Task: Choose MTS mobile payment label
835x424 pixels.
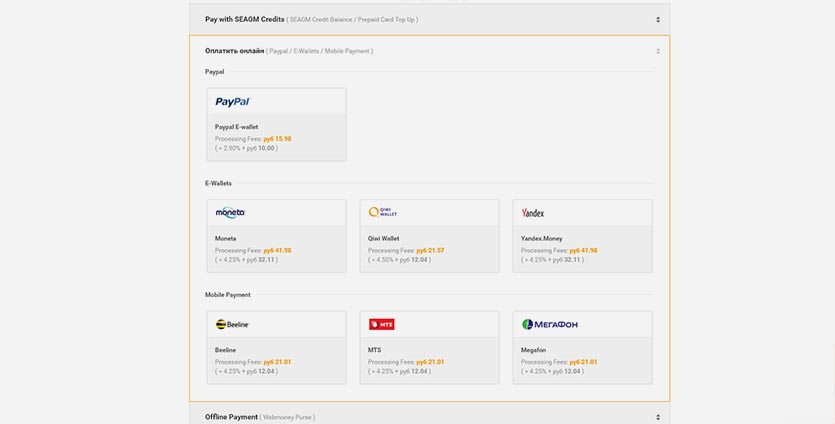Action: pyautogui.click(x=376, y=350)
